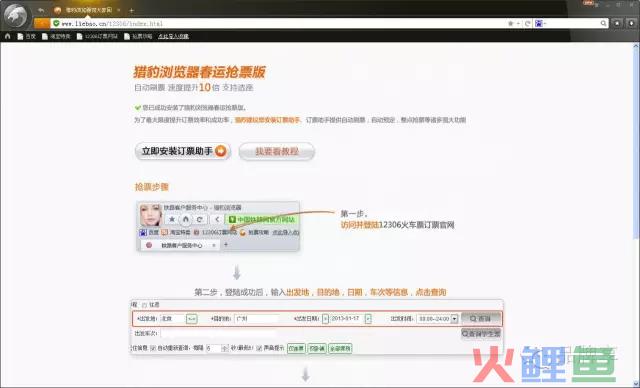The height and width of the screenshot is (388, 640).
Task: Click the green security shield icon before URL
Action: 56,24
